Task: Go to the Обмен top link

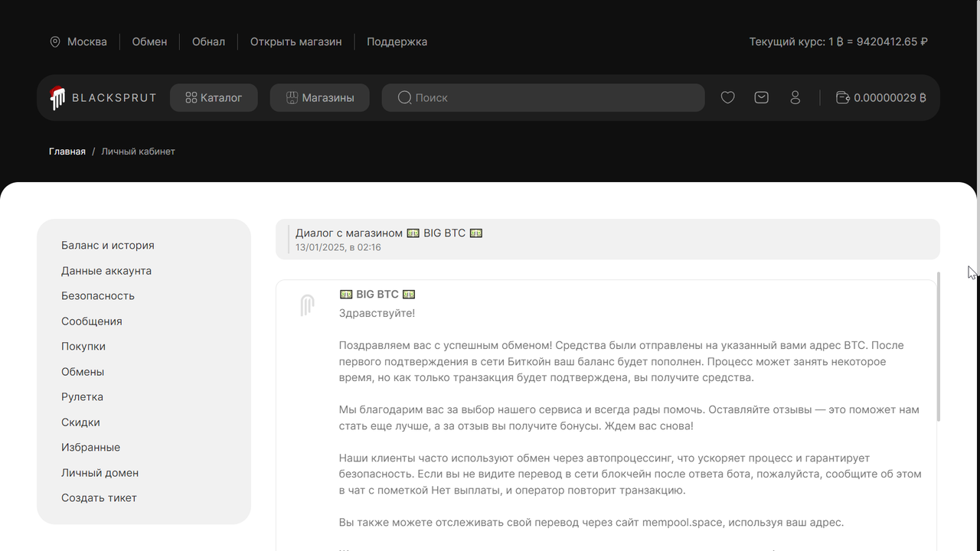Action: tap(149, 42)
